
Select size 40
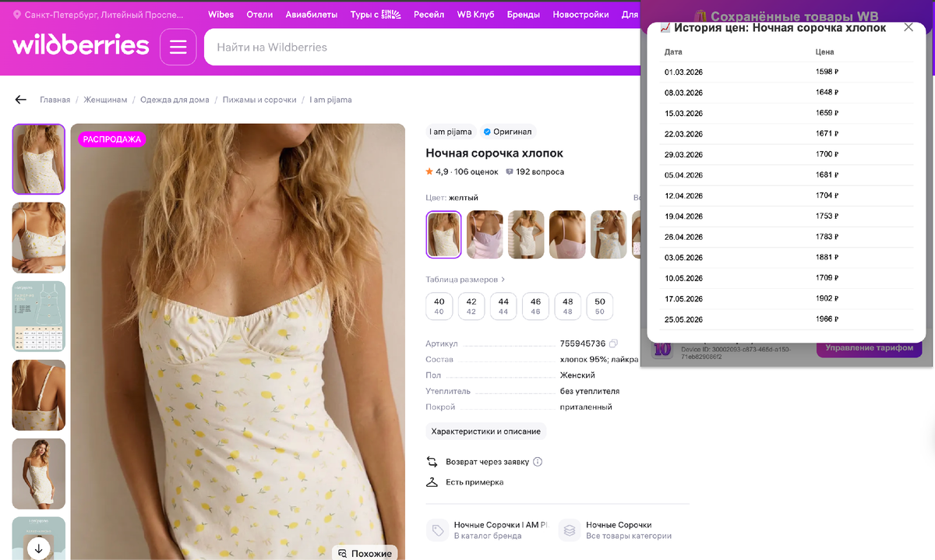[439, 306]
